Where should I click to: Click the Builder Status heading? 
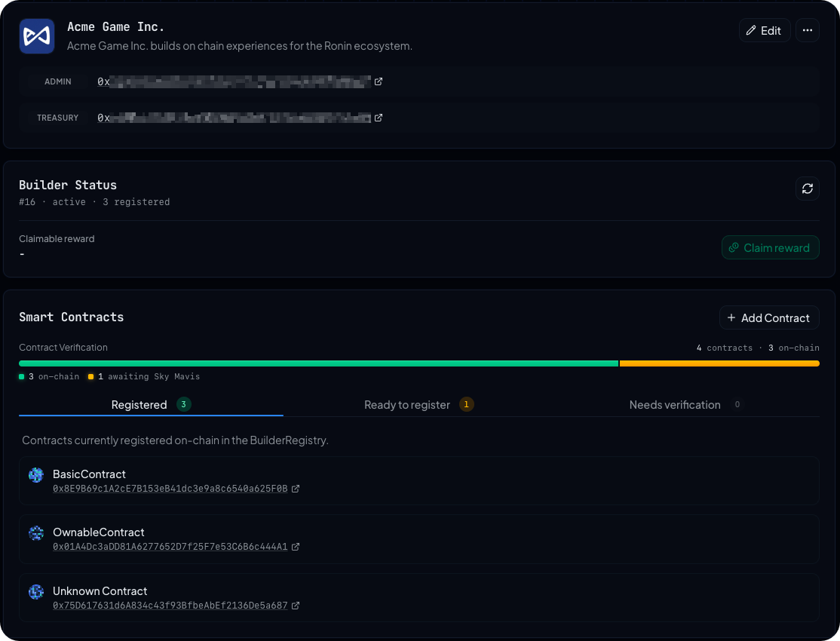[x=68, y=185]
